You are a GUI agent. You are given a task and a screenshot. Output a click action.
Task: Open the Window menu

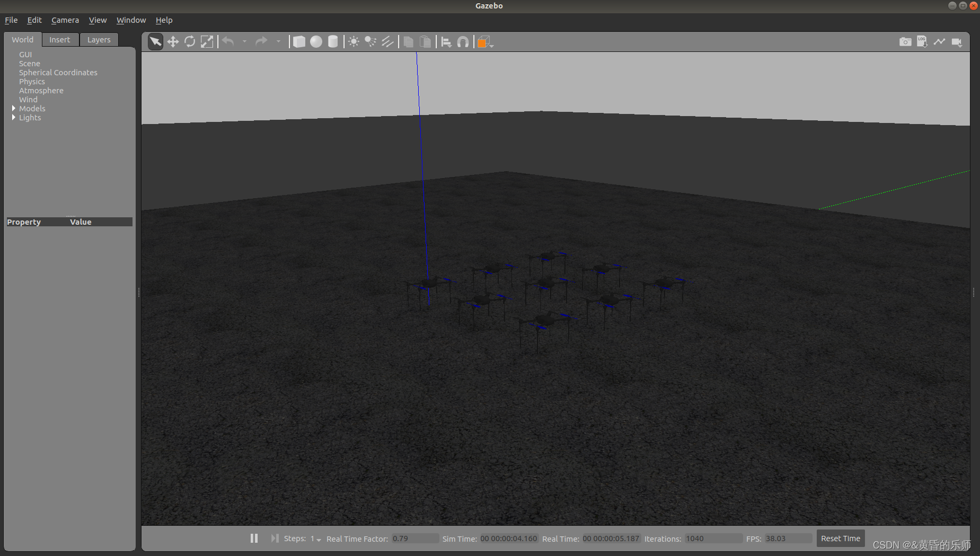pyautogui.click(x=131, y=20)
